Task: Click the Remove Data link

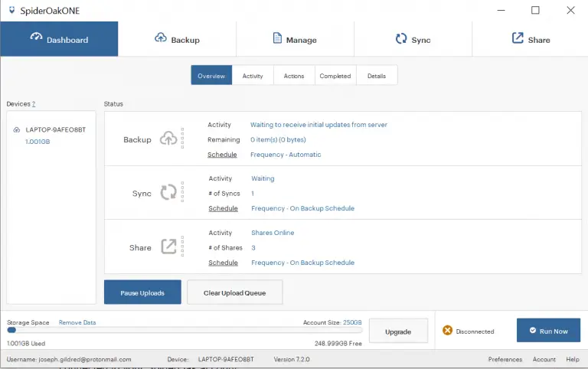Action: click(x=77, y=322)
